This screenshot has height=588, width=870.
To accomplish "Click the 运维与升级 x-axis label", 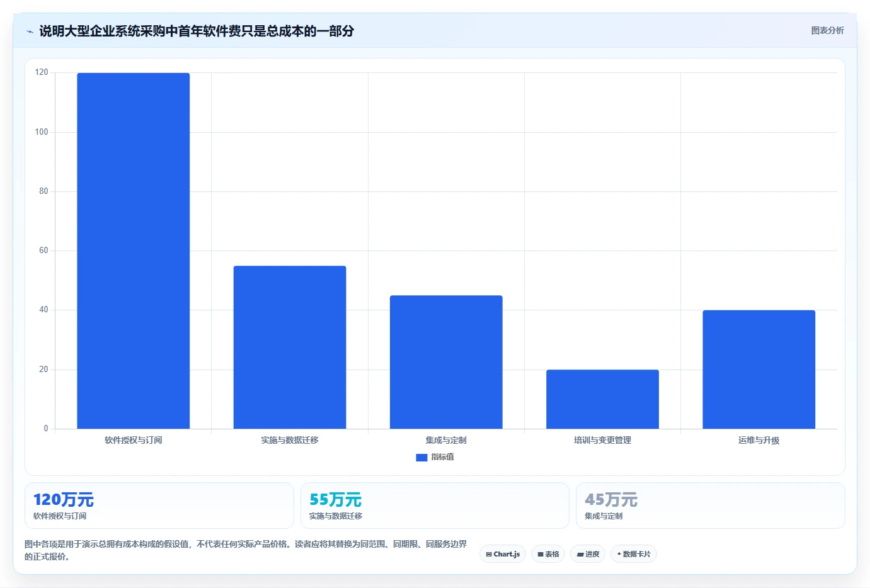I will [x=759, y=440].
